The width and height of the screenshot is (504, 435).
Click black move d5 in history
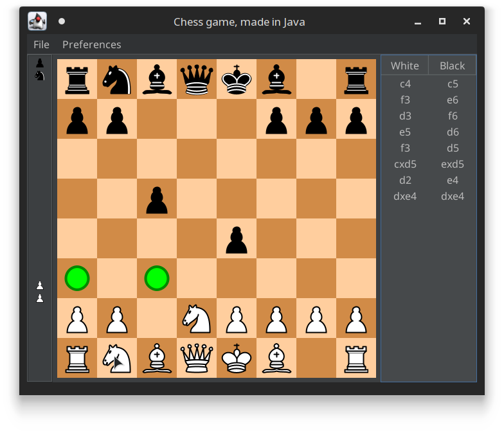(x=453, y=148)
